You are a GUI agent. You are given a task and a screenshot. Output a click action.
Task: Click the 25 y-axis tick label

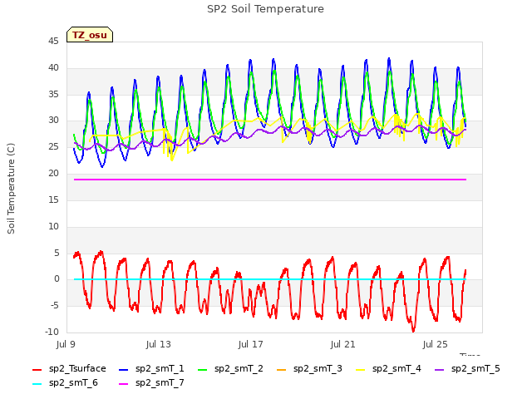53,147
